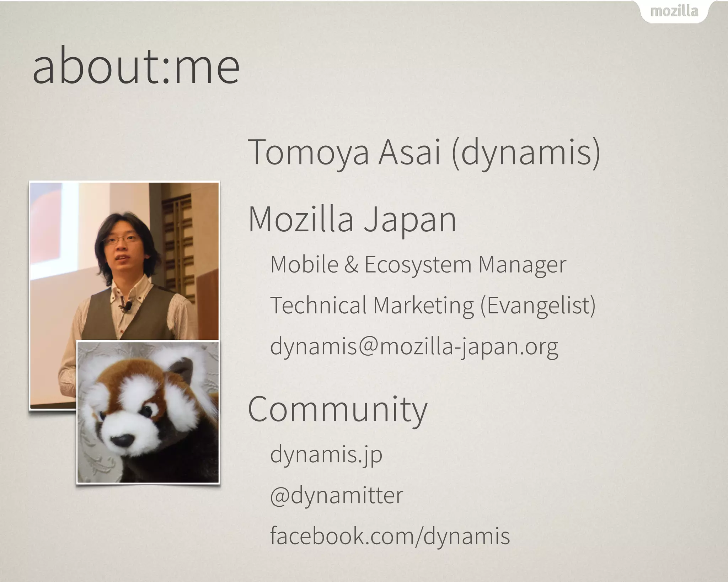The image size is (728, 582).
Task: Click the Tomoya Asai (dynamis) name
Action: click(x=424, y=152)
